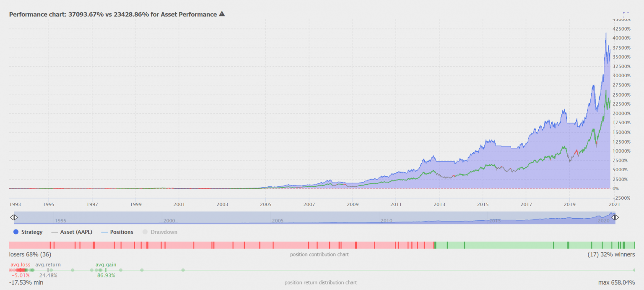The height and width of the screenshot is (290, 644).
Task: Click the left arrow handle of the range navigator
Action: (14, 217)
